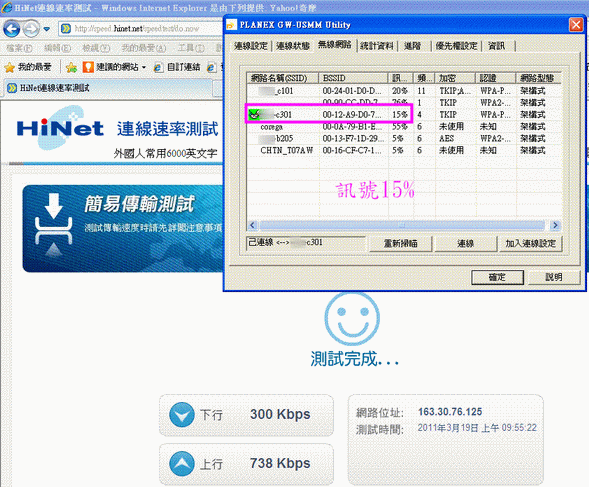Open the 檔案(F) menu in IE

19,48
